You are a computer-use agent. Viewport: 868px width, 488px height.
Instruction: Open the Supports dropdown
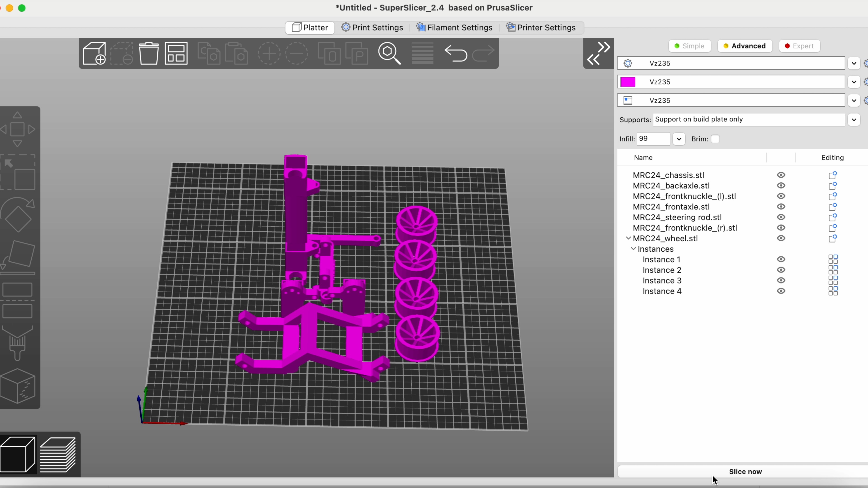pos(854,120)
